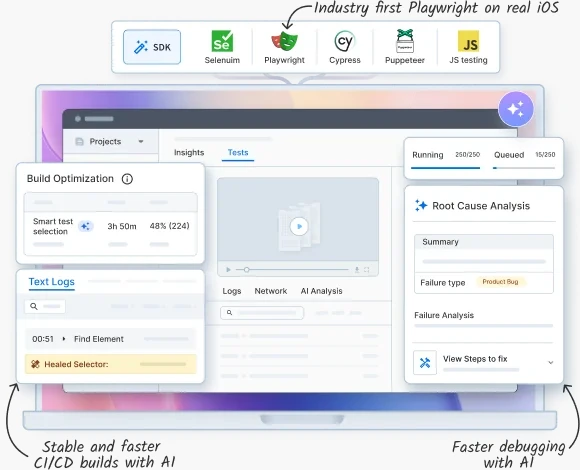This screenshot has height=470, width=580.
Task: Open the AI sparkle floating button
Action: [516, 109]
